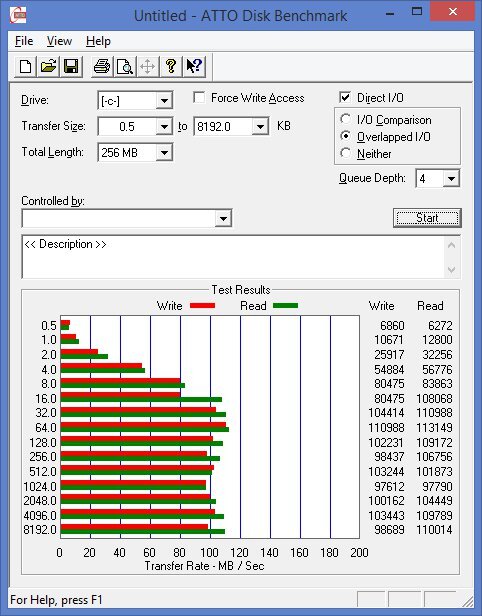Click the Open file folder icon

pyautogui.click(x=48, y=66)
